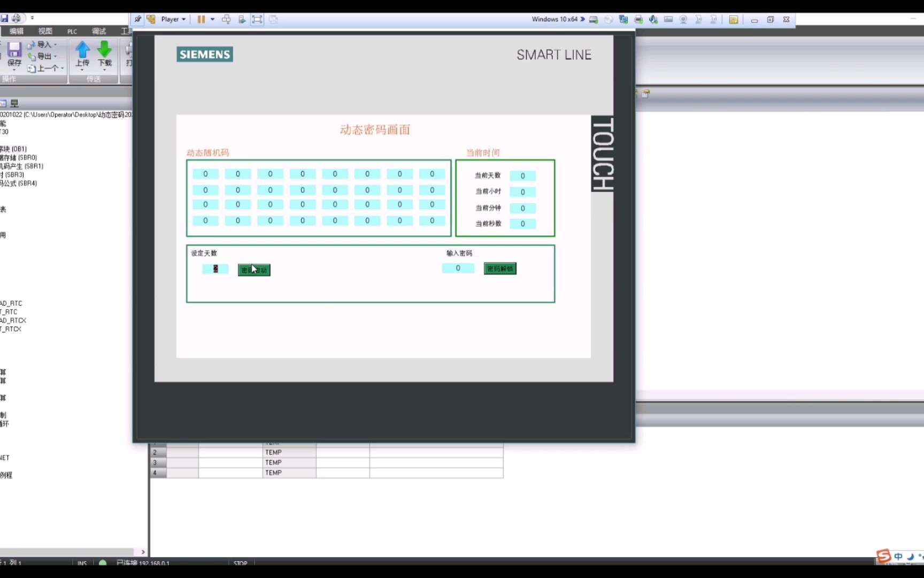Click the 导入 import button
924x578 pixels.
[x=40, y=44]
